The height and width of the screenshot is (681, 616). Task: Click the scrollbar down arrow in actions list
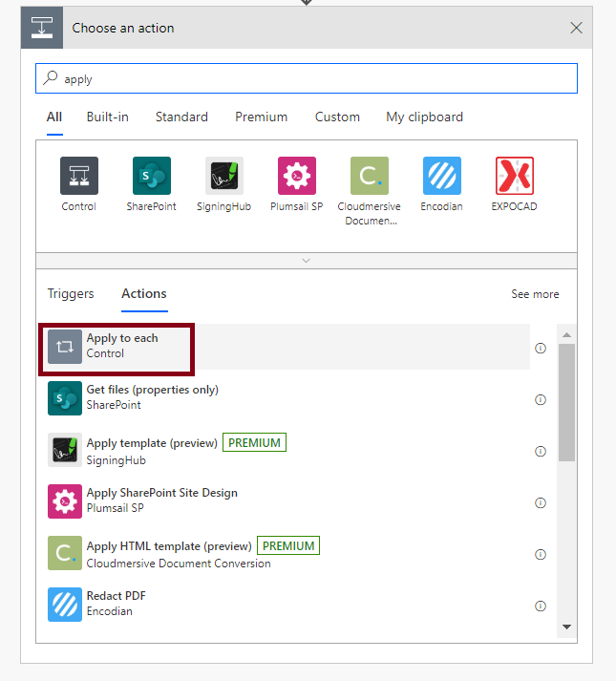pos(566,627)
